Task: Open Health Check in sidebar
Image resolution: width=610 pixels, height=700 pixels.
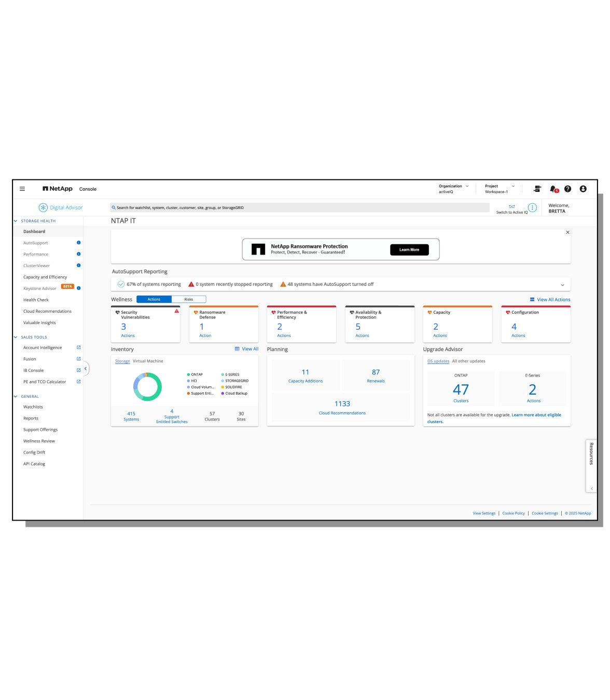Action: point(36,300)
